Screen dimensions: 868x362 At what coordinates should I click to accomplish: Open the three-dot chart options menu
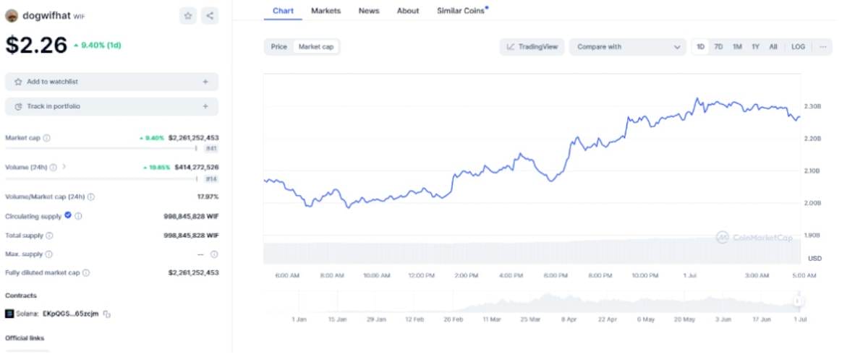pyautogui.click(x=822, y=47)
